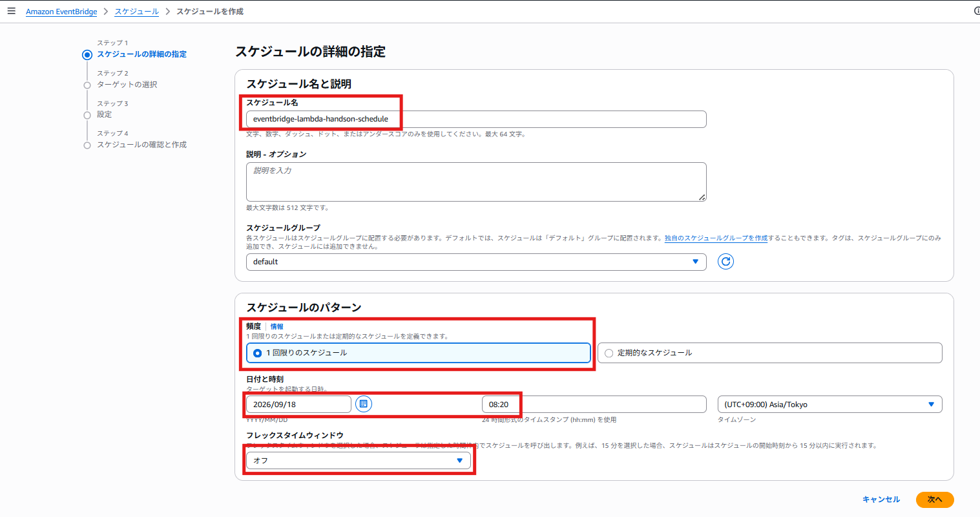Click the date field showing 2026/09/18
This screenshot has width=980, height=517.
(298, 405)
